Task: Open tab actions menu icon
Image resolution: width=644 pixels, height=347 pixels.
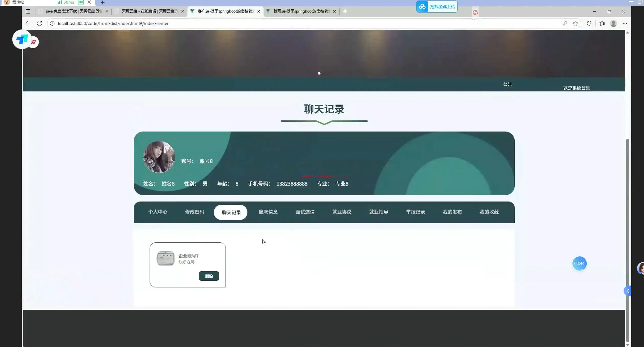Action: click(28, 11)
